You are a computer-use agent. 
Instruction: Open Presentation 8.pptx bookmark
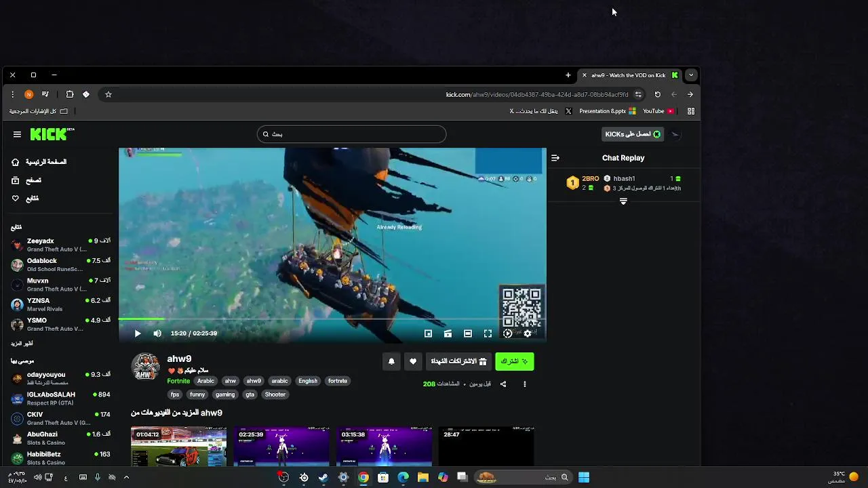(607, 111)
